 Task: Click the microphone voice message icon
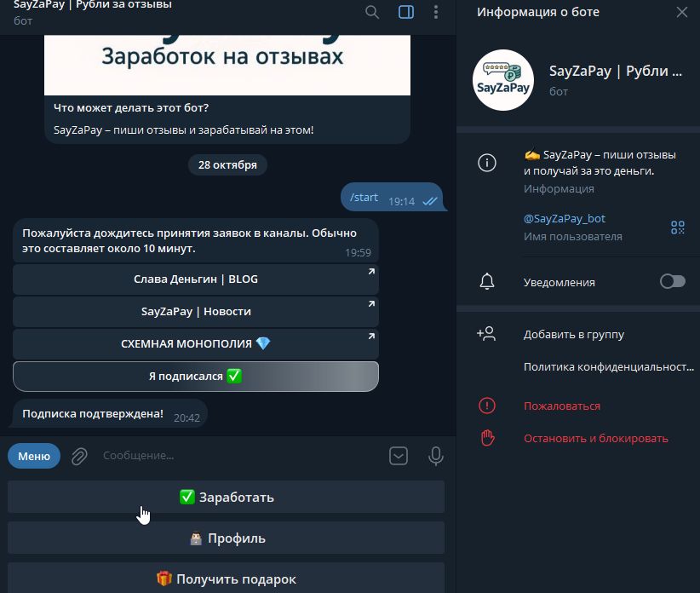pyautogui.click(x=436, y=457)
